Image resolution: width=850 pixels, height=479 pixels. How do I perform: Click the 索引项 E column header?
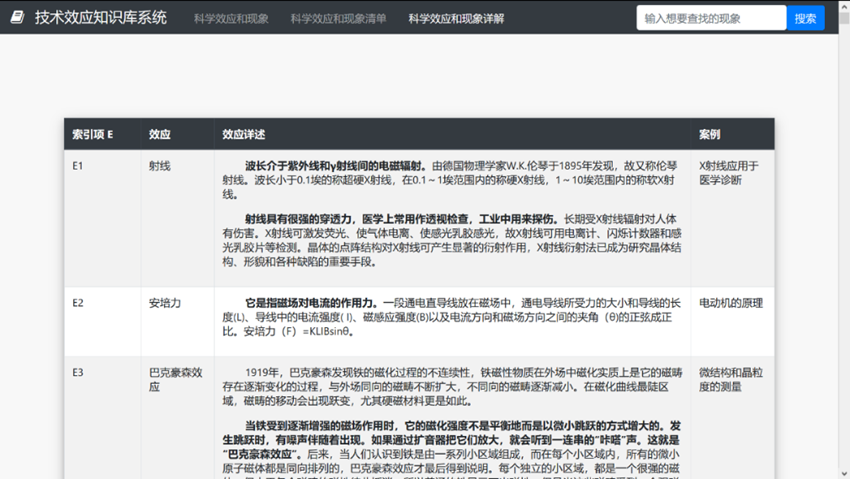point(102,134)
